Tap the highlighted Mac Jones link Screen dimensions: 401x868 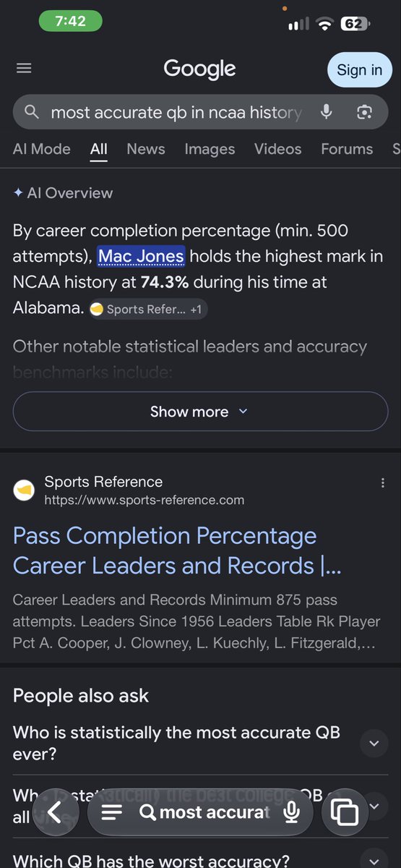142,256
